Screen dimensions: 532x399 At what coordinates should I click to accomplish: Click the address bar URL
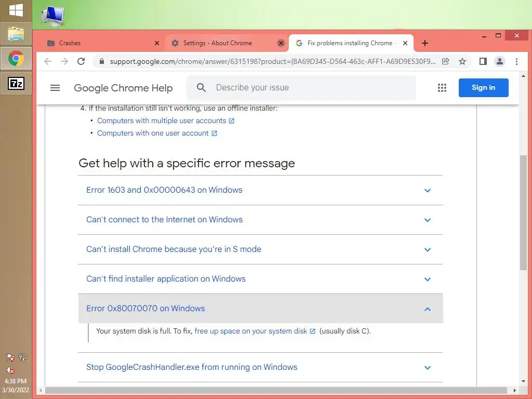(x=272, y=61)
